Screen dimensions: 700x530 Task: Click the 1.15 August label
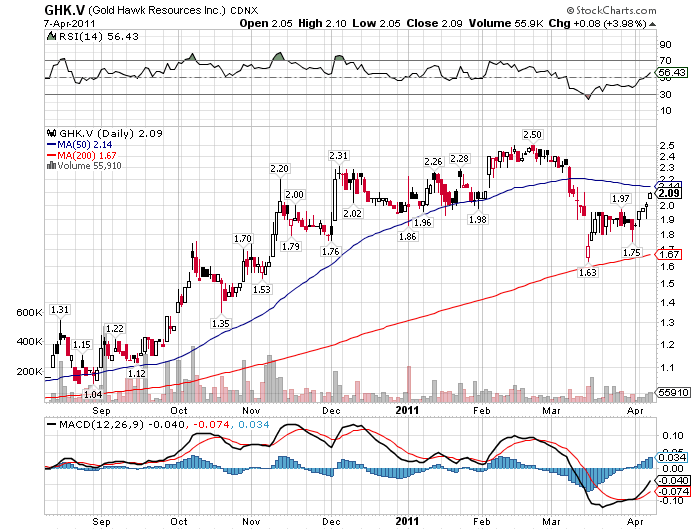(82, 345)
